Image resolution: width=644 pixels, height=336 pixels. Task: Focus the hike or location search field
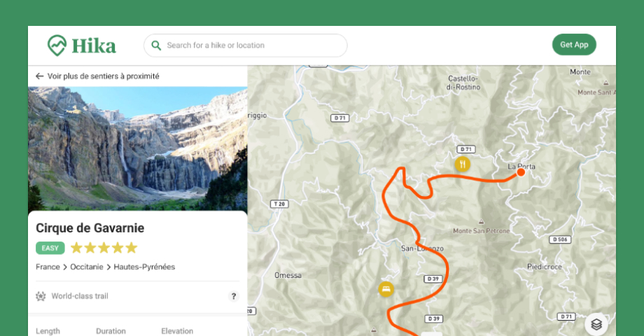tap(252, 45)
